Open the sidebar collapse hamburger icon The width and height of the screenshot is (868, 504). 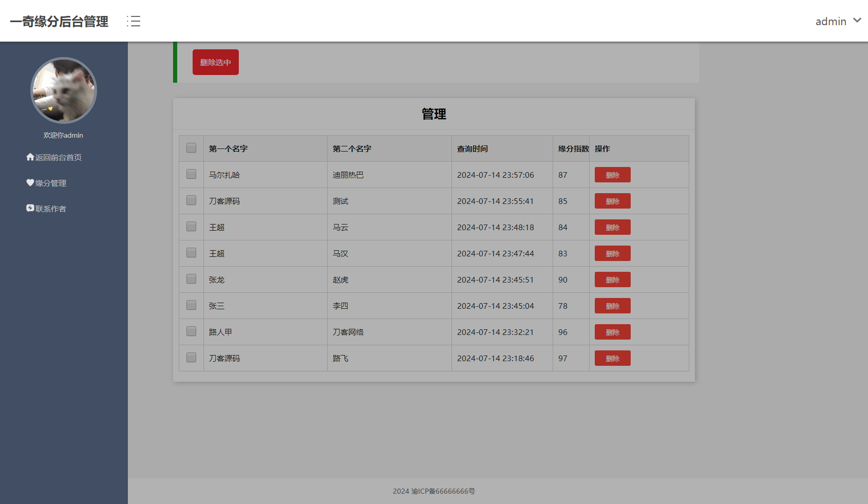[134, 21]
